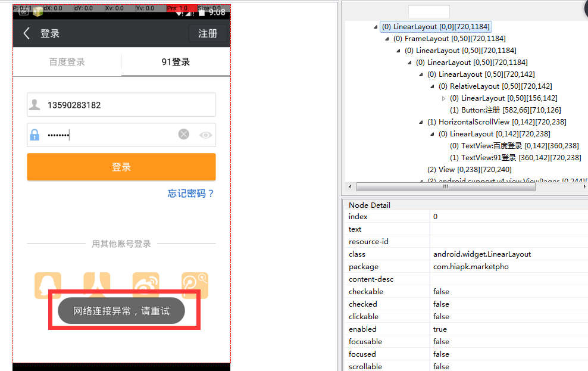This screenshot has height=371, width=588.
Task: Click into the masked password field
Action: coord(121,135)
